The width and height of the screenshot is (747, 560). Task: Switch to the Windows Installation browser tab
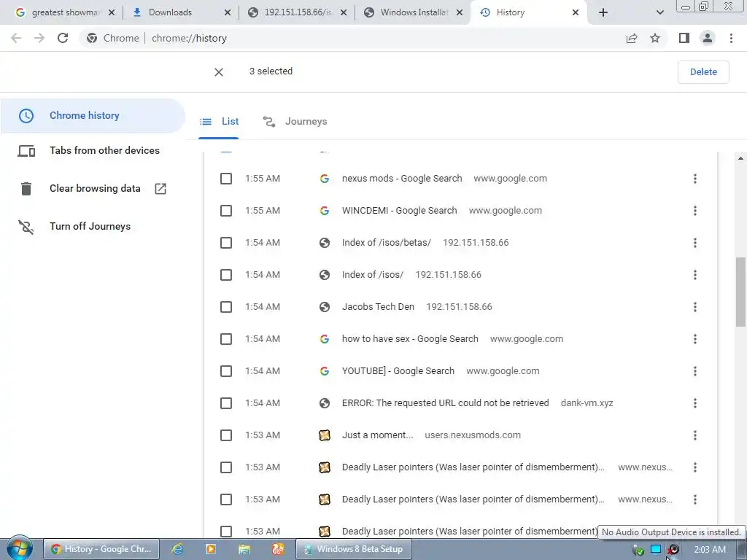414,12
